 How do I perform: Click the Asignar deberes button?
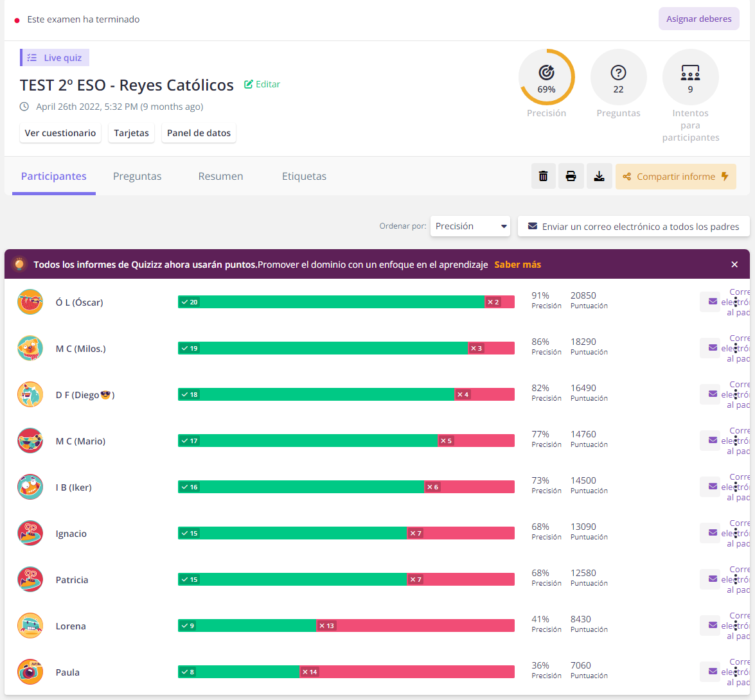pyautogui.click(x=698, y=19)
